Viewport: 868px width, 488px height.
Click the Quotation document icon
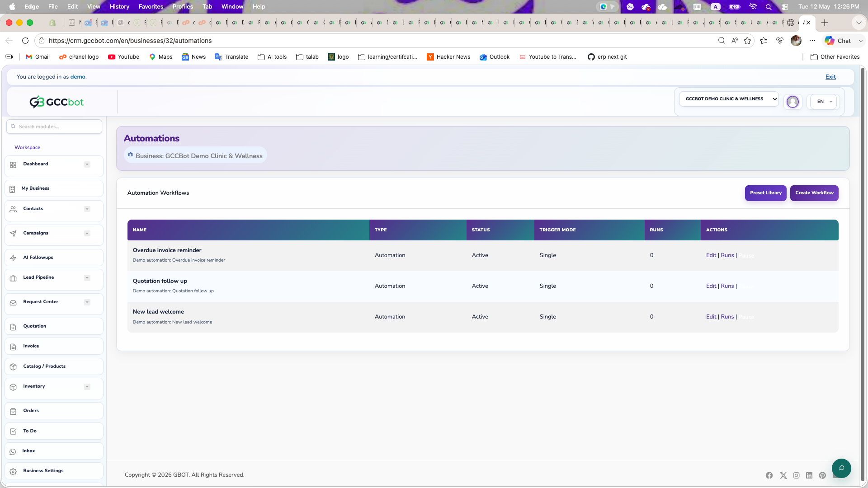[x=13, y=327]
